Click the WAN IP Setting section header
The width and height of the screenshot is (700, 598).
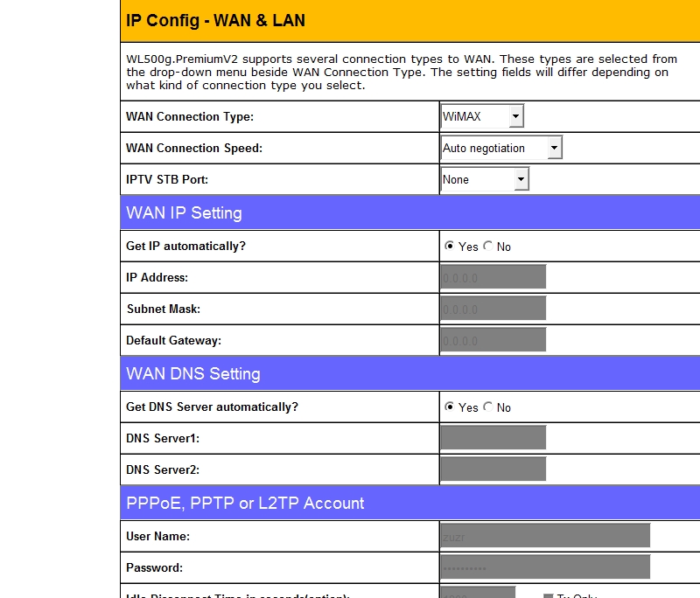coord(184,213)
